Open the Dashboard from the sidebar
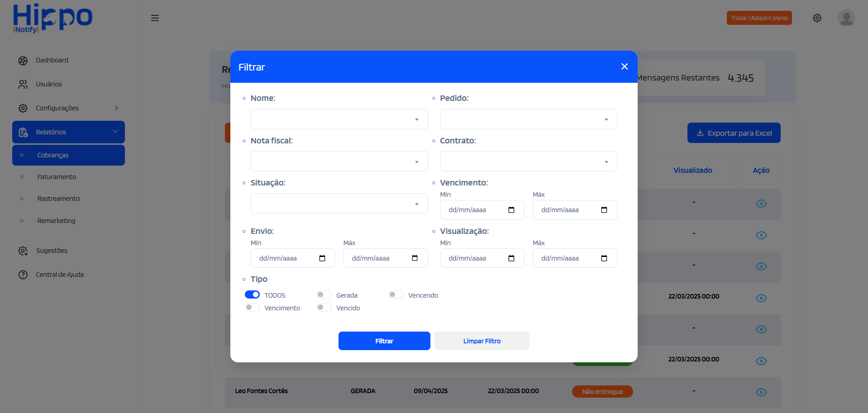This screenshot has height=413, width=868. click(x=52, y=60)
